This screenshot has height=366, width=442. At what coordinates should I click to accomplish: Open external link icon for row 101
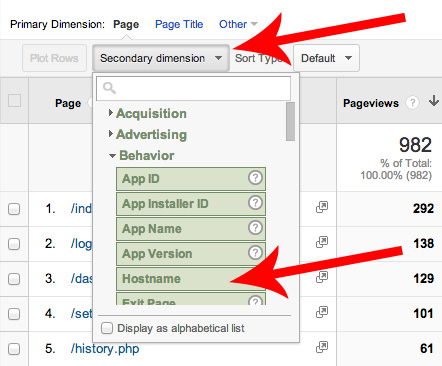[x=322, y=312]
